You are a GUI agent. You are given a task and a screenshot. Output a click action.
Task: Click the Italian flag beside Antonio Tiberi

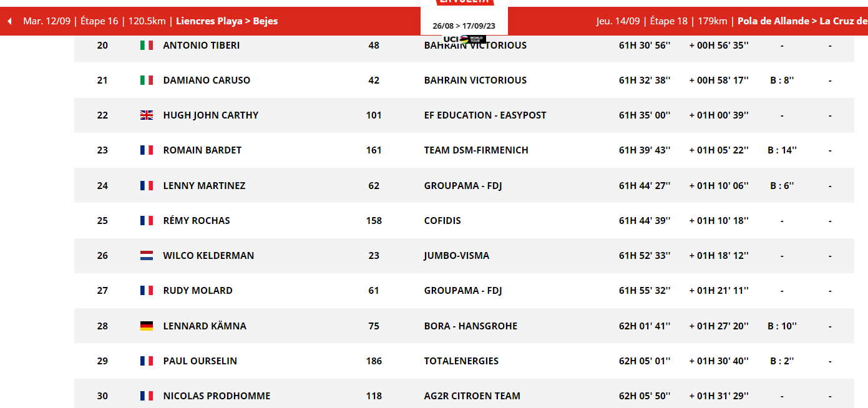tap(147, 45)
